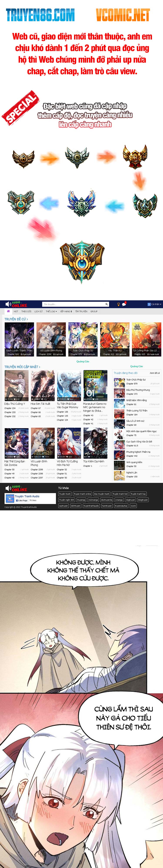The height and width of the screenshot is (868, 163).
Task: Click the hamtruyen keyword tag
Action: 107,506
